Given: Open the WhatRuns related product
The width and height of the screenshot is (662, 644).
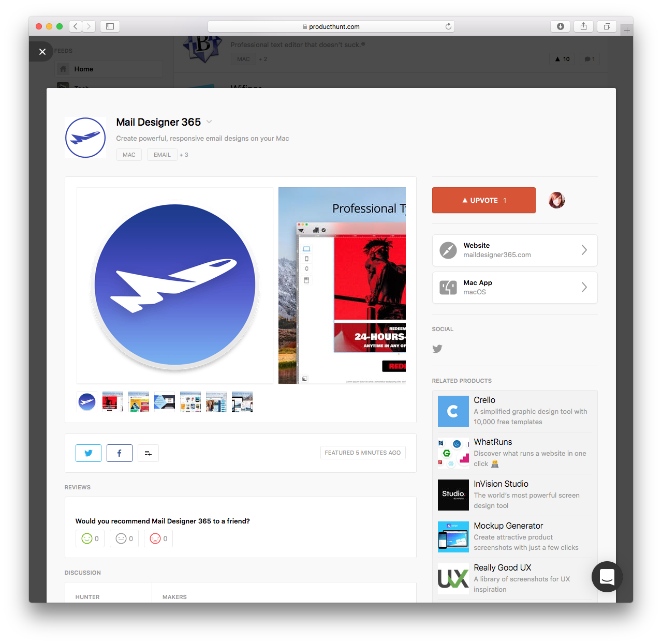Looking at the screenshot, I should [x=515, y=453].
